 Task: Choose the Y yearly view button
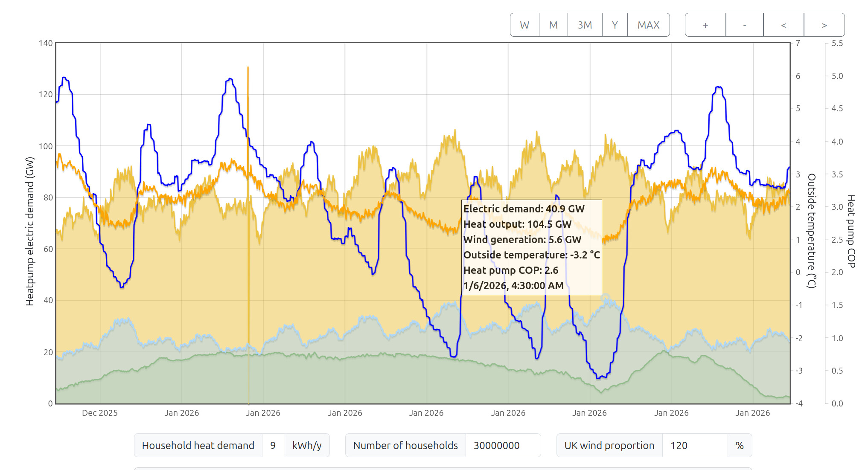615,25
